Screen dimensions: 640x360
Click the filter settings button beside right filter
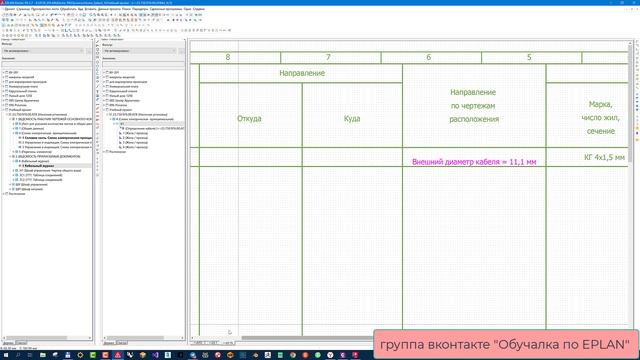coord(181,51)
